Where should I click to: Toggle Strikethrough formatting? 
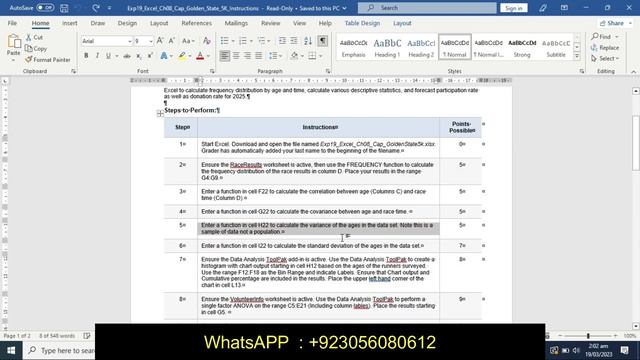[127, 56]
